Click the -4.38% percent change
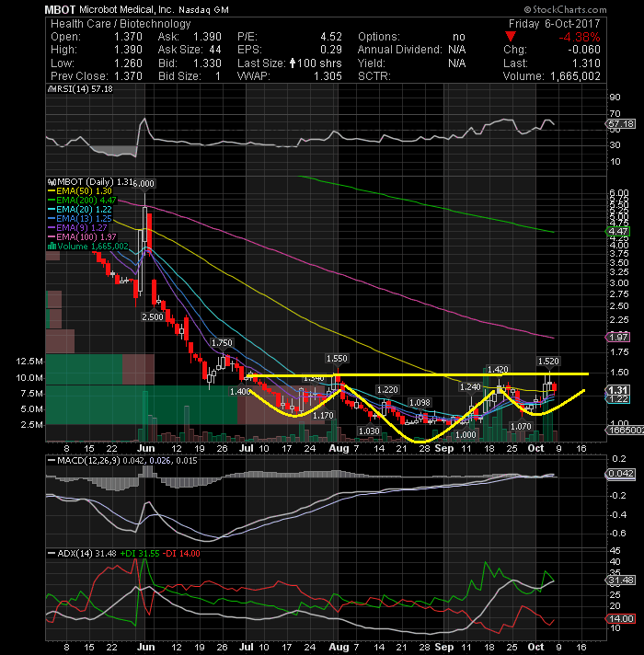The height and width of the screenshot is (655, 644). click(580, 37)
